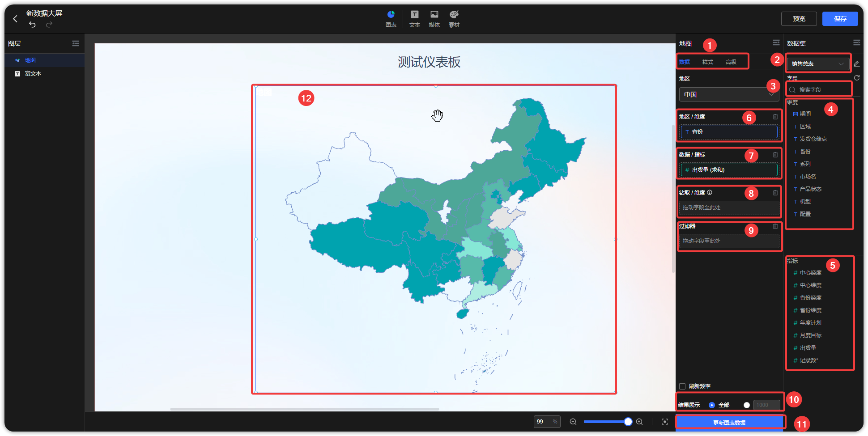This screenshot has height=436, width=868.
Task: Undo the last action
Action: [x=32, y=24]
